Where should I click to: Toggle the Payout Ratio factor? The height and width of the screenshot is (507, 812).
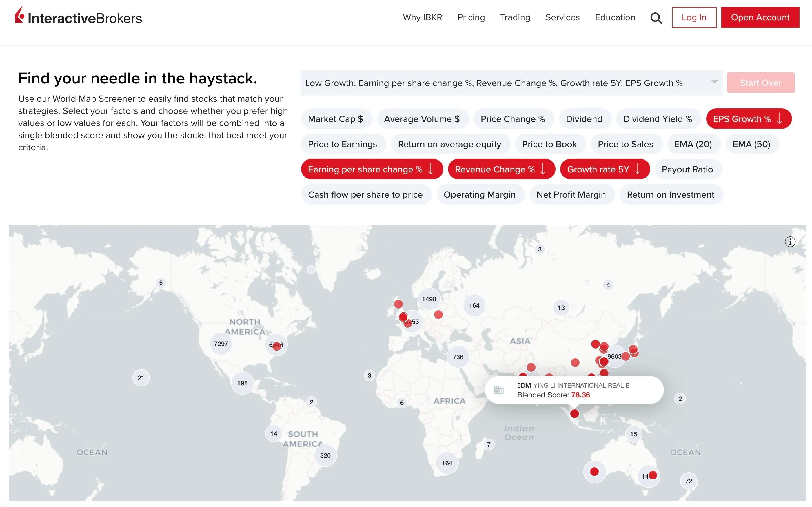(688, 169)
